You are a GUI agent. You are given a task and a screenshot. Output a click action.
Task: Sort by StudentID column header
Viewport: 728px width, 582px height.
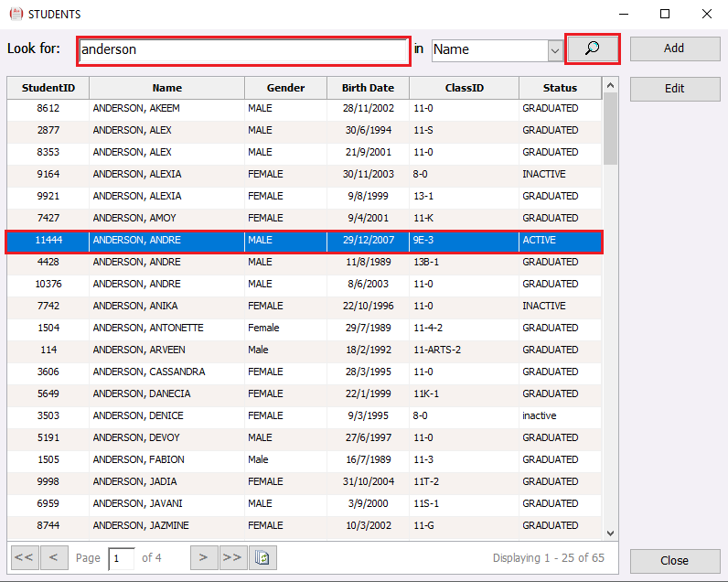(48, 88)
